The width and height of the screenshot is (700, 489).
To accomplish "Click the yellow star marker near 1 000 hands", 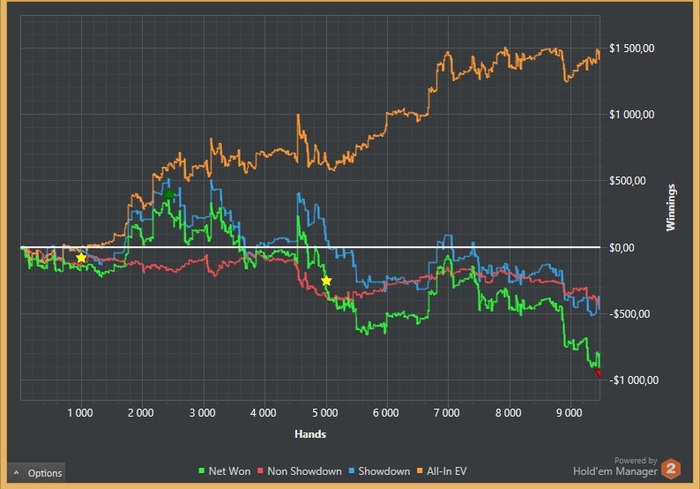I will tap(81, 258).
